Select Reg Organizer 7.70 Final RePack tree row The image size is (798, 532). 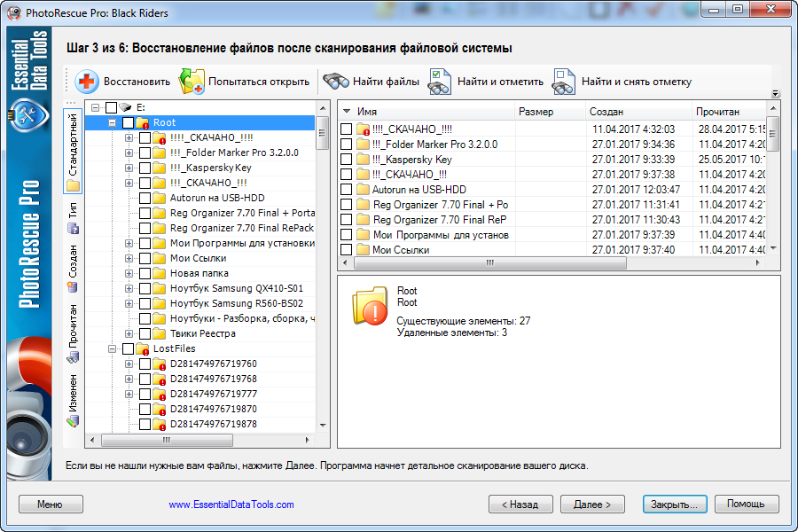tap(242, 228)
